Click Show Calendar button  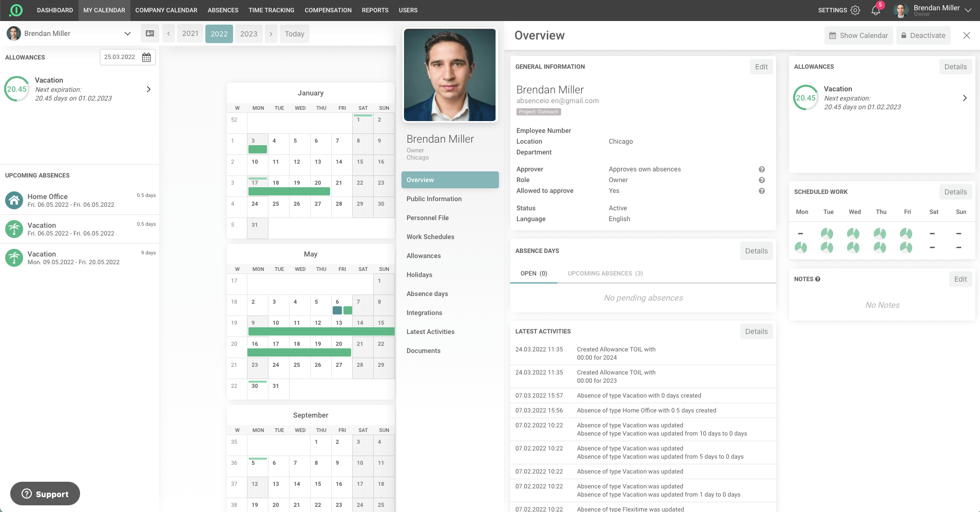pos(858,35)
